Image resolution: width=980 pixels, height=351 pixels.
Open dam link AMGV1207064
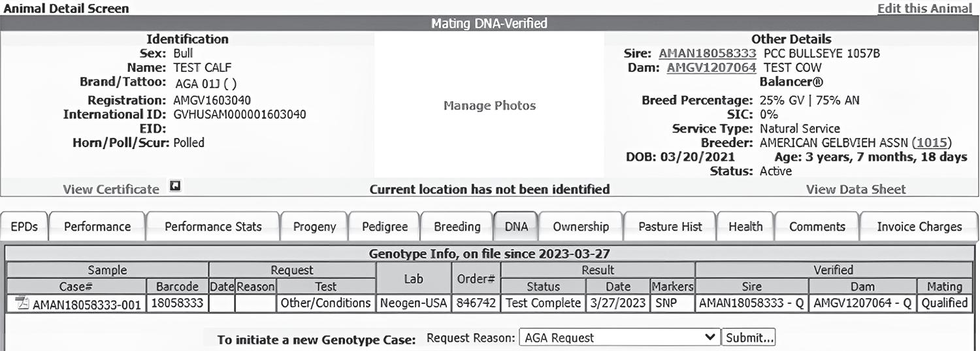711,67
